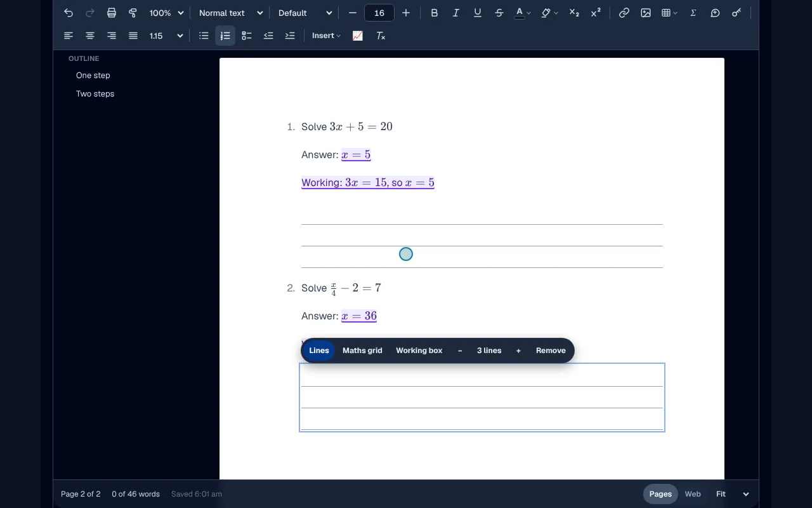Decrease the indent level

[268, 36]
